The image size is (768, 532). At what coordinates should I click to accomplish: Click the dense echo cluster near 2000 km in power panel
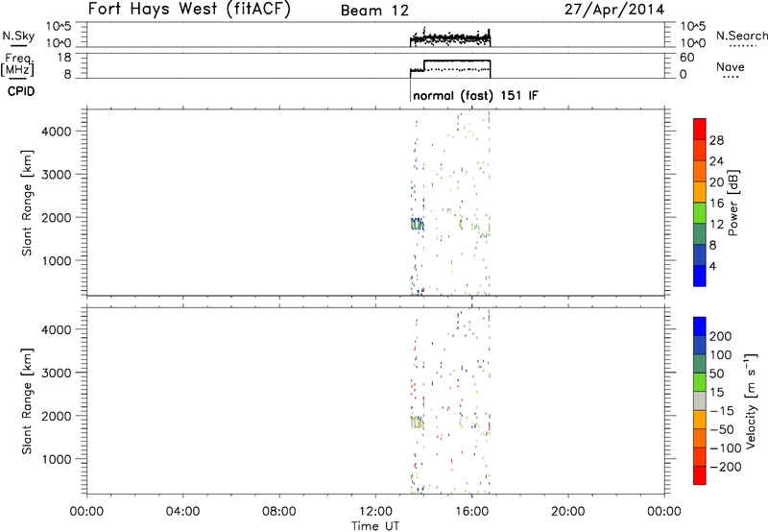417,225
